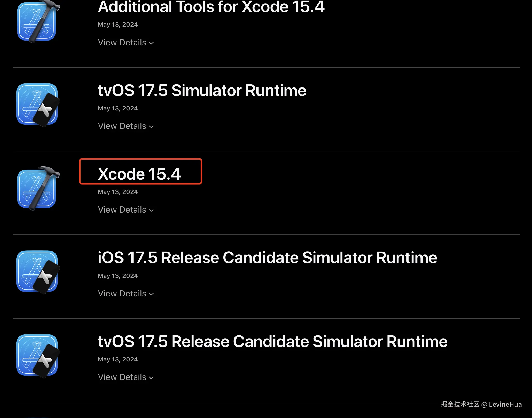Expand View Details under tvOS 17.5 Release Candidate
Image resolution: width=532 pixels, height=418 pixels.
pos(122,377)
